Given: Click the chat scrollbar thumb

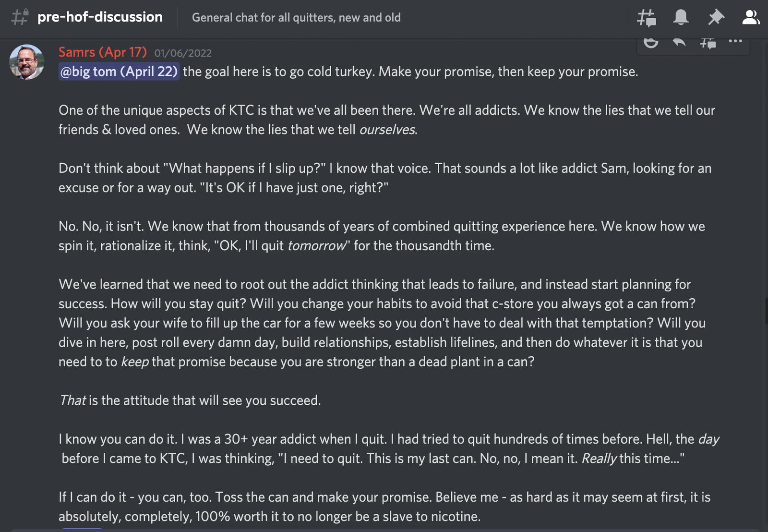Looking at the screenshot, I should coord(766,311).
